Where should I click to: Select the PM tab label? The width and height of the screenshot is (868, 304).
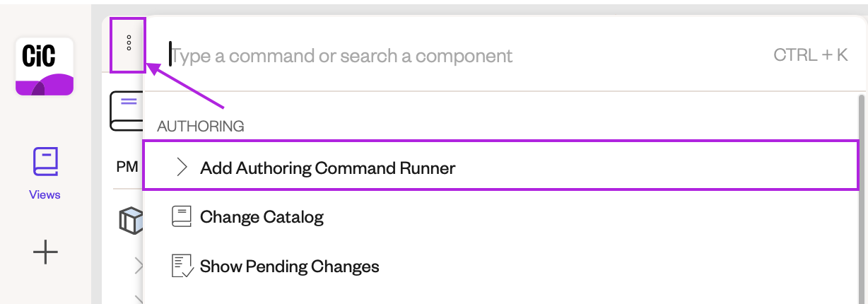tap(127, 168)
